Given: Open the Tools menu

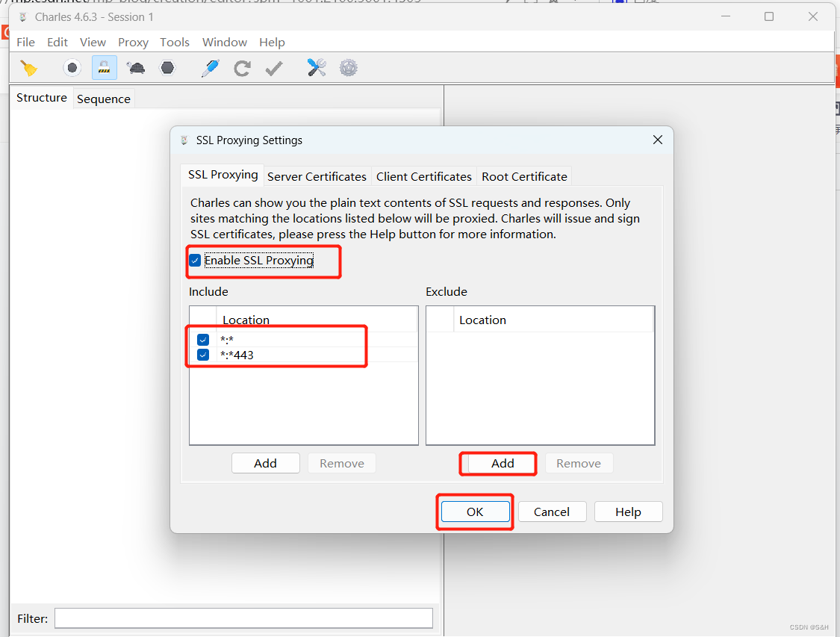Looking at the screenshot, I should point(175,43).
